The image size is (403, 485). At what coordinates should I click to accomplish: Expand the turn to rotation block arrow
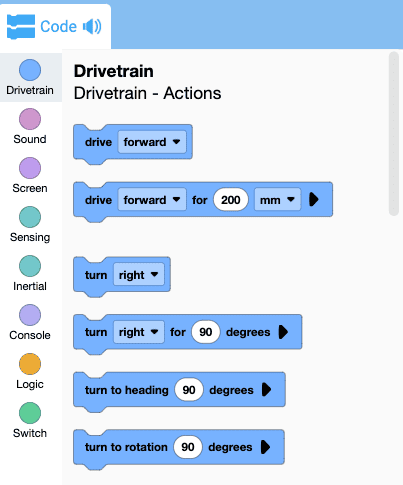(265, 447)
